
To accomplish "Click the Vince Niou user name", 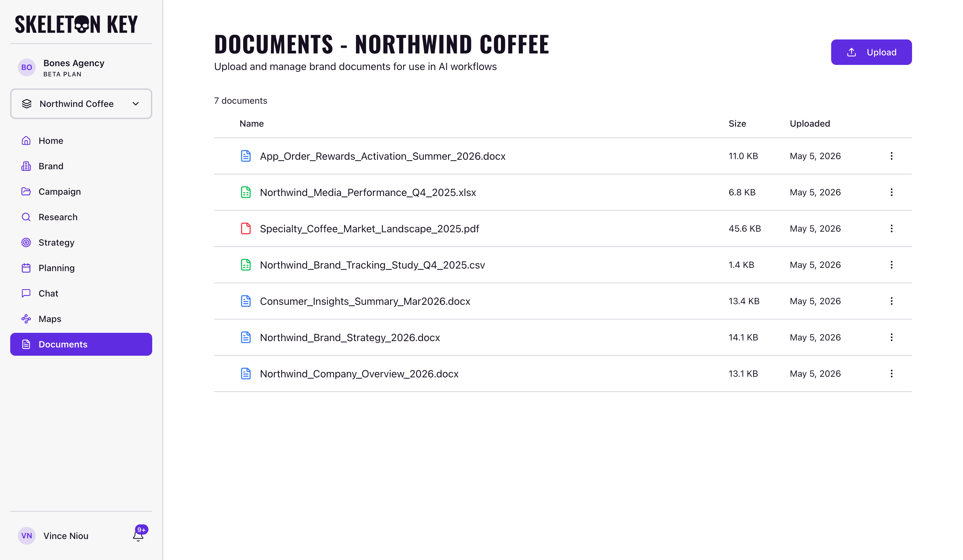I will (66, 536).
